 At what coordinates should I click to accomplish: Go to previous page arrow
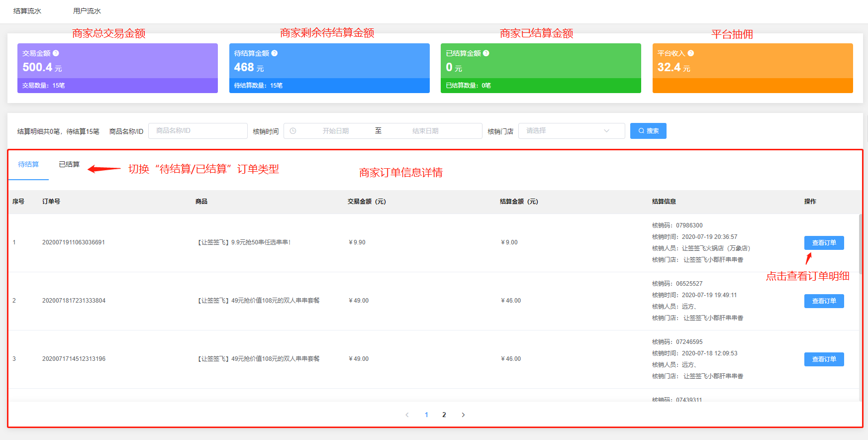407,415
